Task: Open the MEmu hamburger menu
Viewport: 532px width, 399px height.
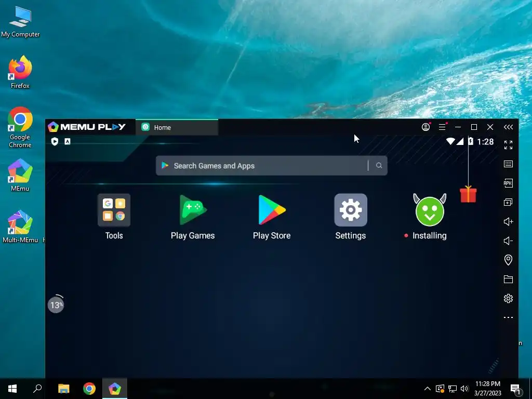Action: click(x=442, y=127)
